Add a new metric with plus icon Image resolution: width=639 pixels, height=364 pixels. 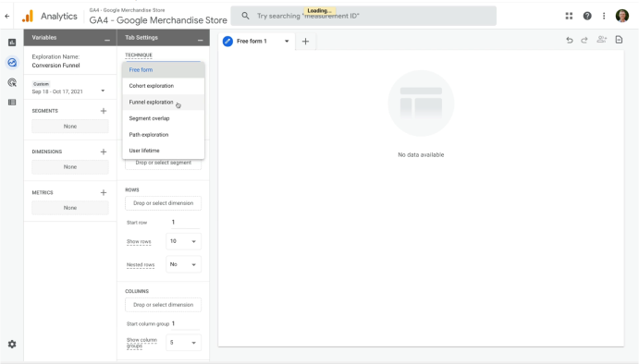pyautogui.click(x=104, y=192)
